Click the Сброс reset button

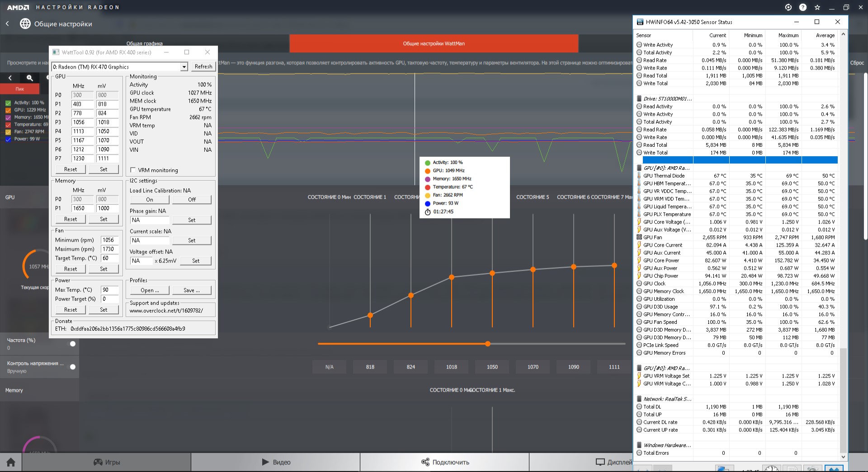pyautogui.click(x=857, y=63)
